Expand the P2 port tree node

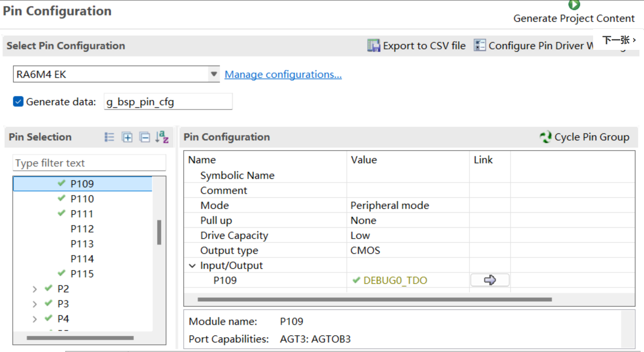(x=35, y=289)
